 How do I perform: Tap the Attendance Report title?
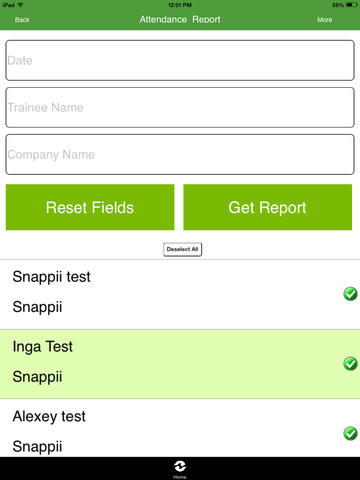click(180, 20)
